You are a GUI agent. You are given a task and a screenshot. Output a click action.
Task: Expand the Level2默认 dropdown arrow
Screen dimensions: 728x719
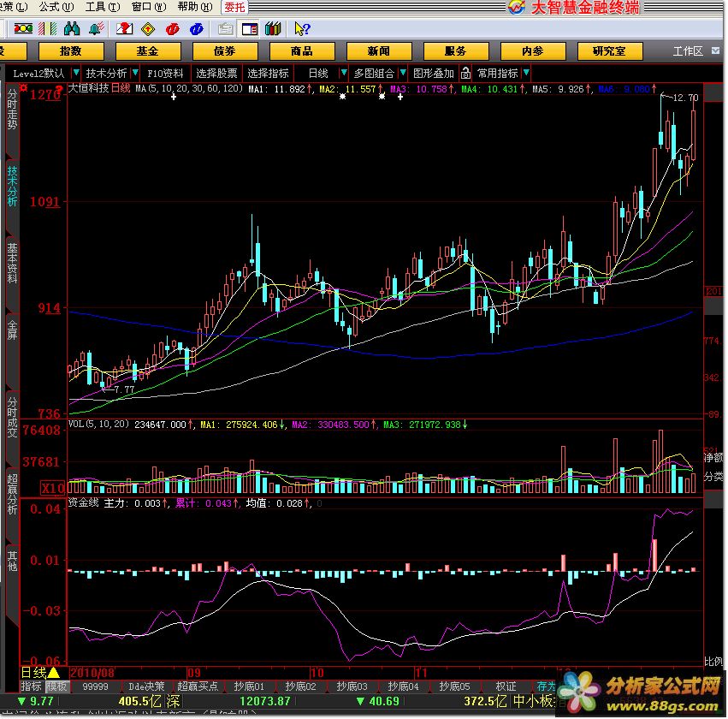click(76, 73)
